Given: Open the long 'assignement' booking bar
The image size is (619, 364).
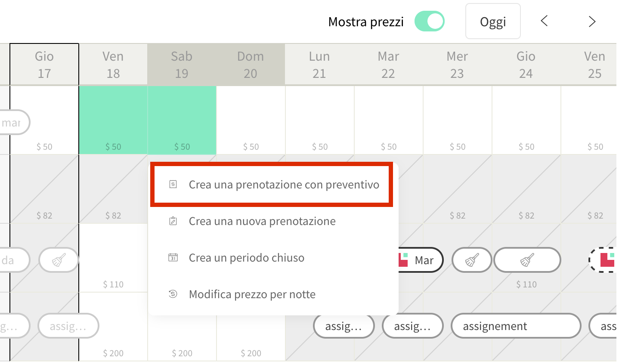Looking at the screenshot, I should click(516, 326).
